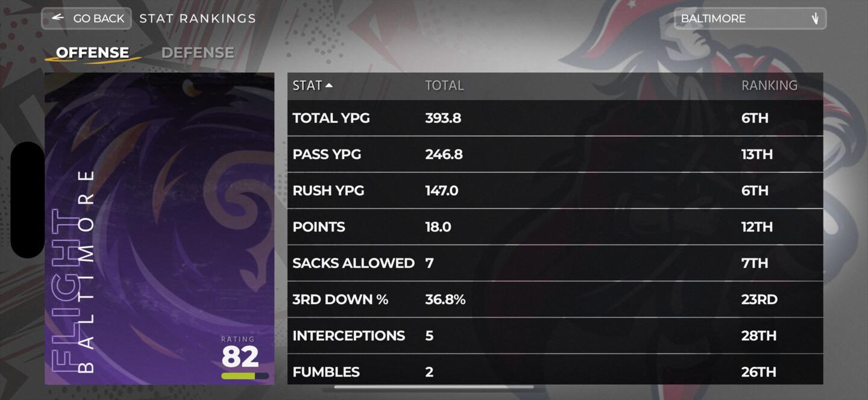
Task: Switch to the DEFENSE tab
Action: [198, 52]
